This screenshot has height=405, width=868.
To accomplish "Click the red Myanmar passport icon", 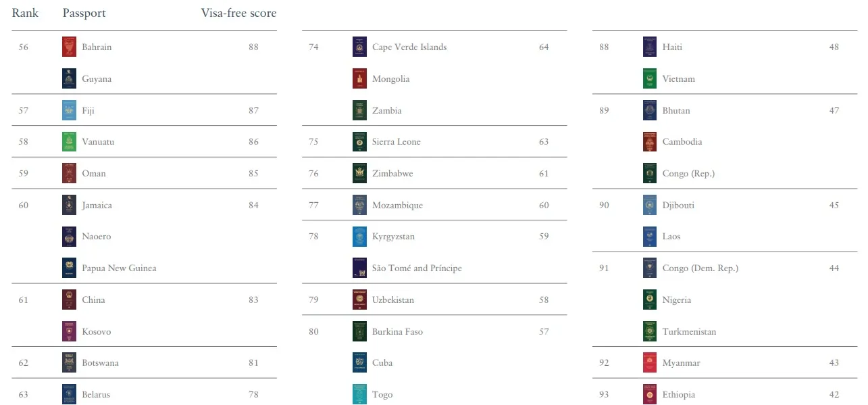I will pos(650,363).
